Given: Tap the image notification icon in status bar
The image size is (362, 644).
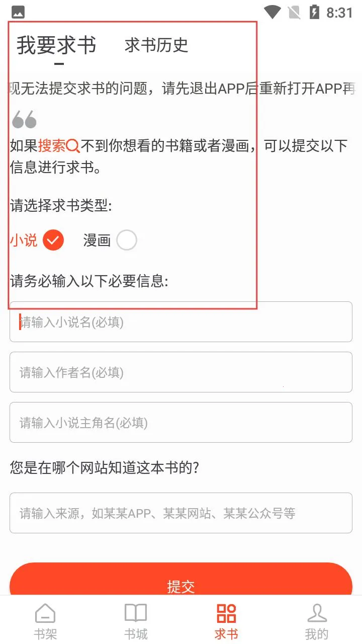Looking at the screenshot, I should (x=18, y=12).
